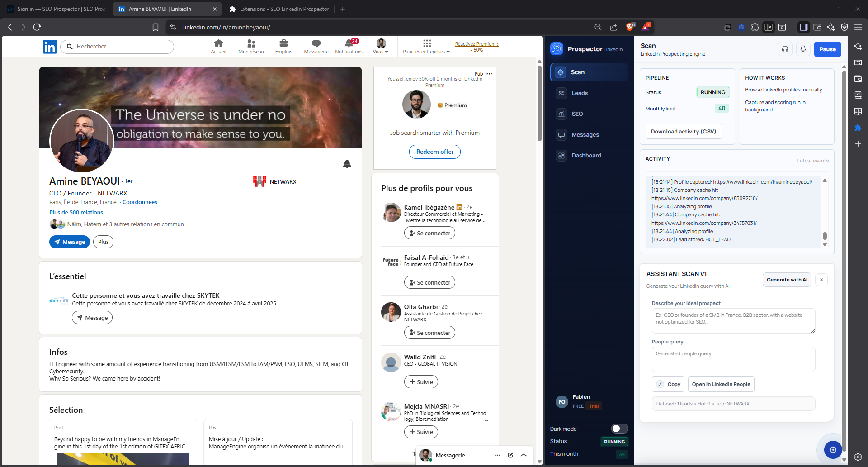Pause the running scan
The image size is (868, 467).
coord(827,49)
